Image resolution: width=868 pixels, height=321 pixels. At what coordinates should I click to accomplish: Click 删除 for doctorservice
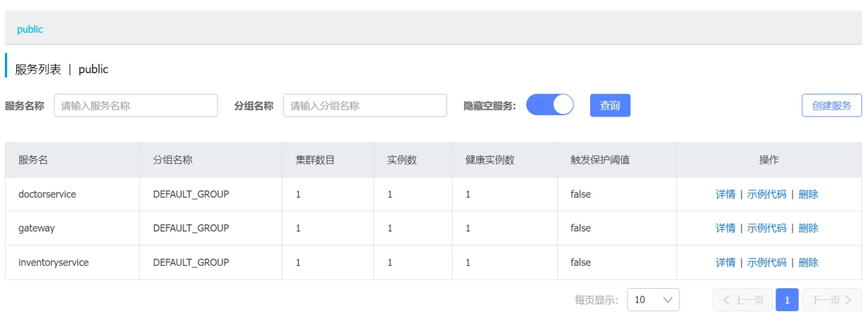(808, 194)
